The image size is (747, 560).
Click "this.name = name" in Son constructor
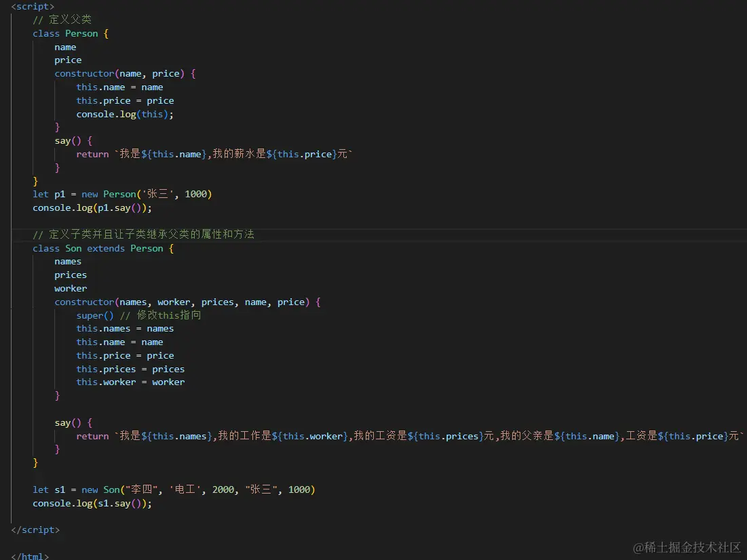click(119, 342)
